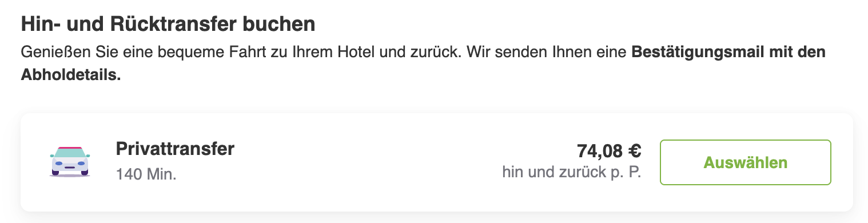Click the purple shadow under the car icon
This screenshot has width=868, height=223.
[70, 176]
